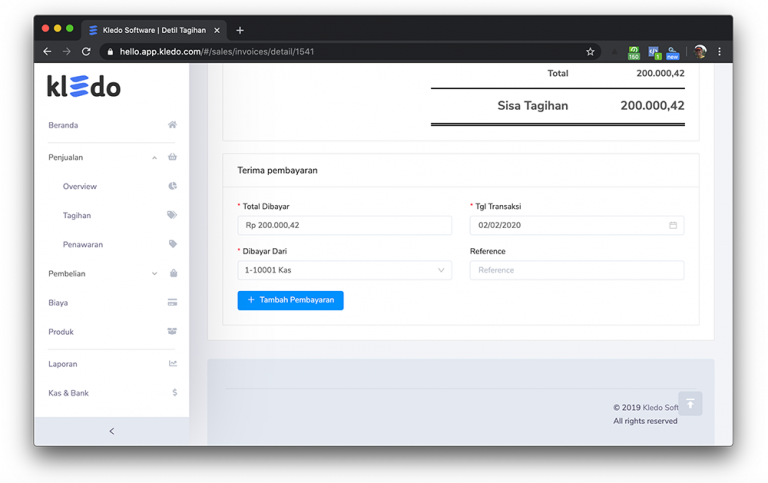
Task: Click the Sisa Tagihan amount 200.000,42
Action: 652,105
